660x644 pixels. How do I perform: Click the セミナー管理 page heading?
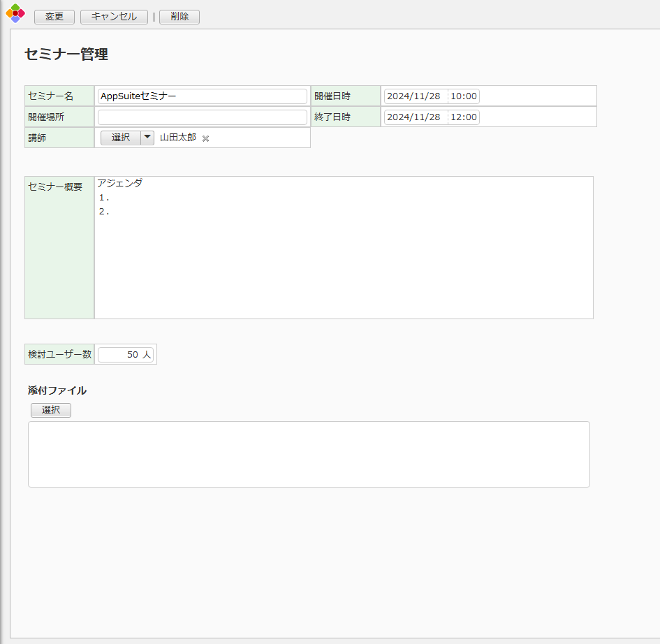pos(66,54)
